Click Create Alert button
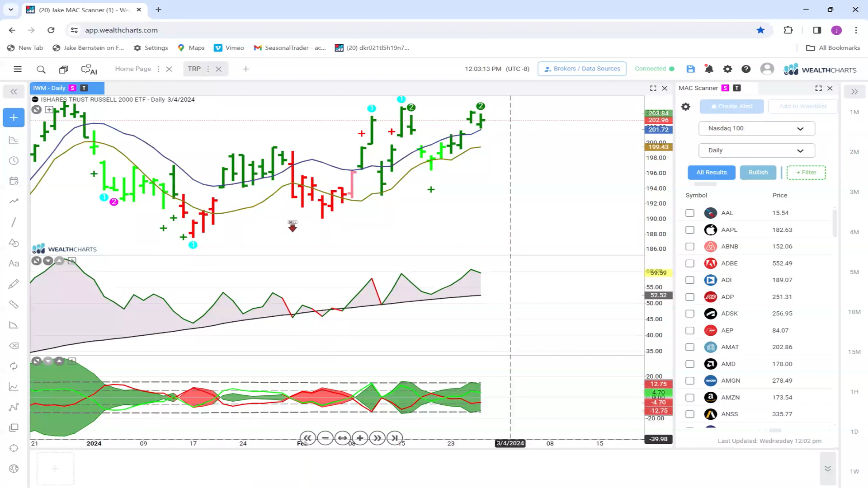 732,106
